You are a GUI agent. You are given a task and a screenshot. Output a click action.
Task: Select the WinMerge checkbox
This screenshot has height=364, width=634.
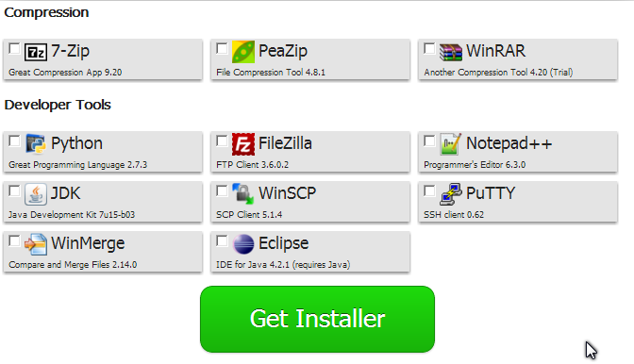click(x=14, y=240)
